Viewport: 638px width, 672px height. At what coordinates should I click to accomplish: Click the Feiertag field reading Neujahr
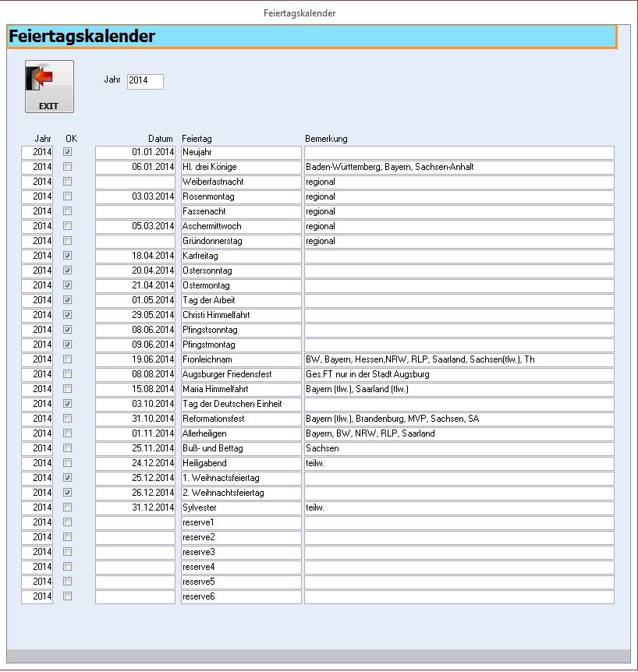coord(241,153)
